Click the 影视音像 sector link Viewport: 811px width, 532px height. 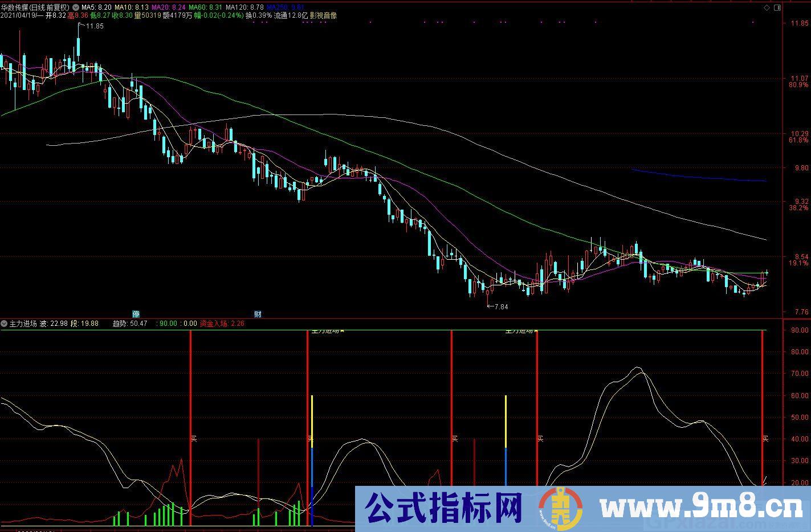click(x=323, y=15)
